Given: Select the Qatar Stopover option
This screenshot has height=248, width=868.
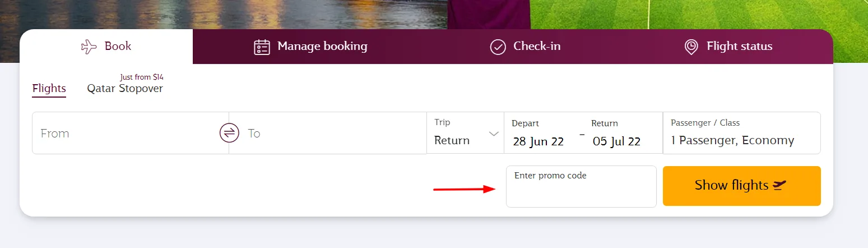Looking at the screenshot, I should pyautogui.click(x=125, y=88).
